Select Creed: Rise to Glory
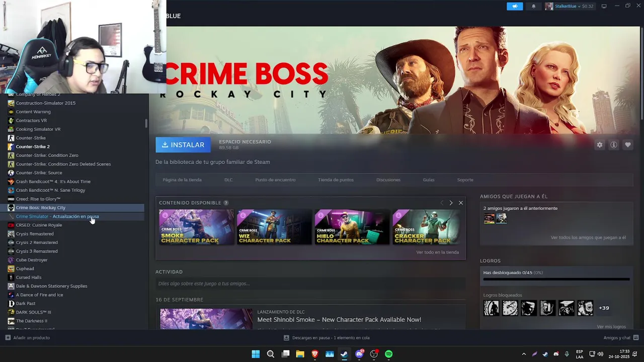 pyautogui.click(x=38, y=199)
